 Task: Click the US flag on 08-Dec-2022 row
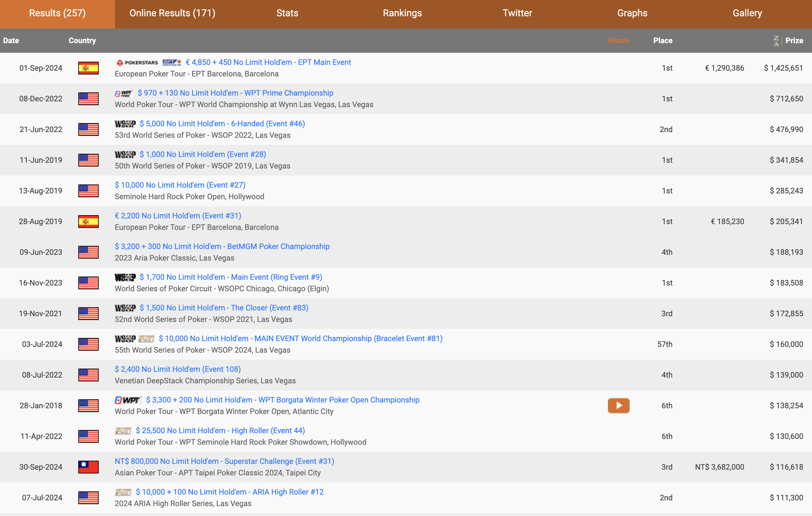pos(88,99)
